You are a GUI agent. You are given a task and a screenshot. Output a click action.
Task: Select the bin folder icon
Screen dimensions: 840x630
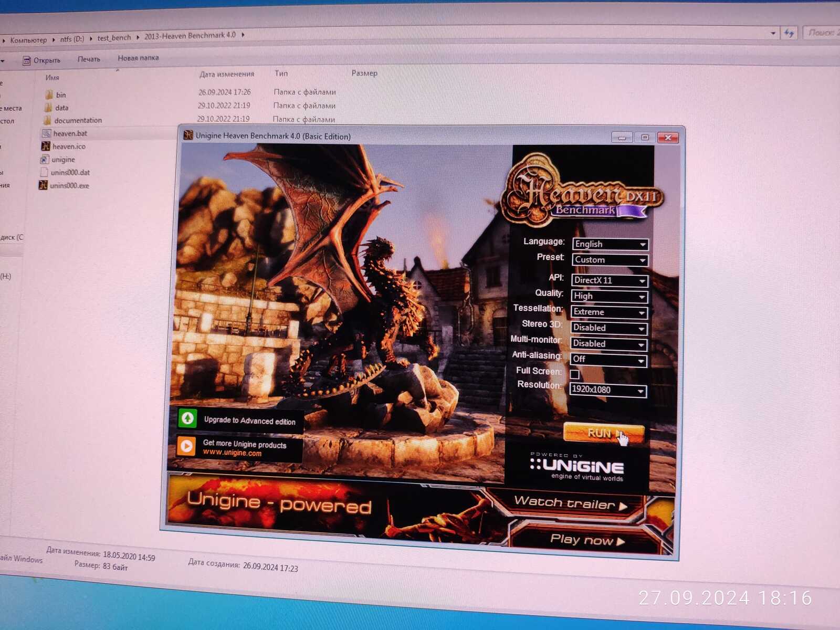click(49, 94)
